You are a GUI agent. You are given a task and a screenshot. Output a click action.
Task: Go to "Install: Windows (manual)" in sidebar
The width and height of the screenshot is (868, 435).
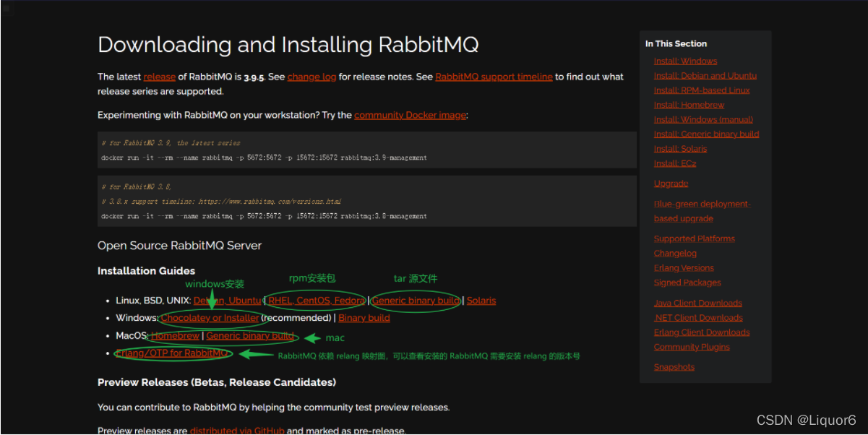click(703, 119)
